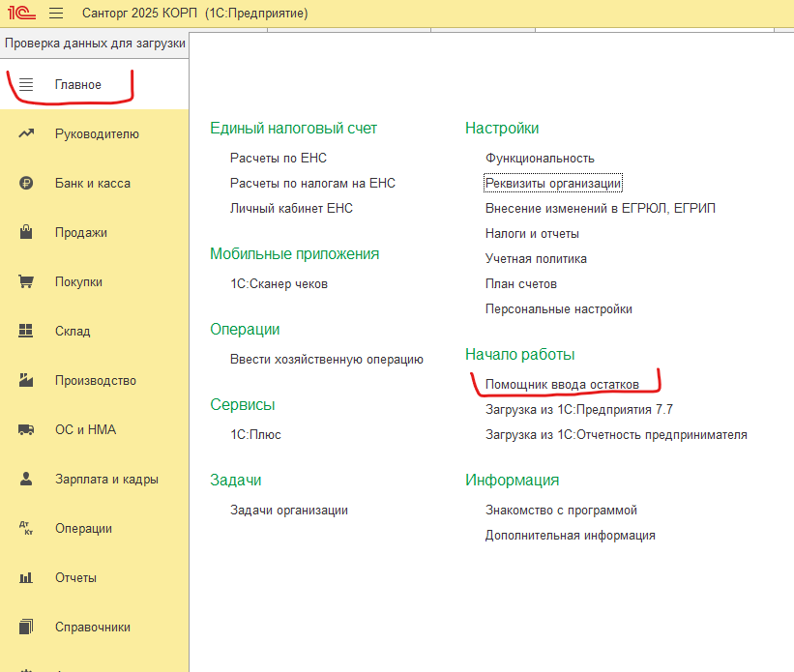Click the 1C logo icon in title bar
The height and width of the screenshot is (672, 794).
[x=18, y=14]
